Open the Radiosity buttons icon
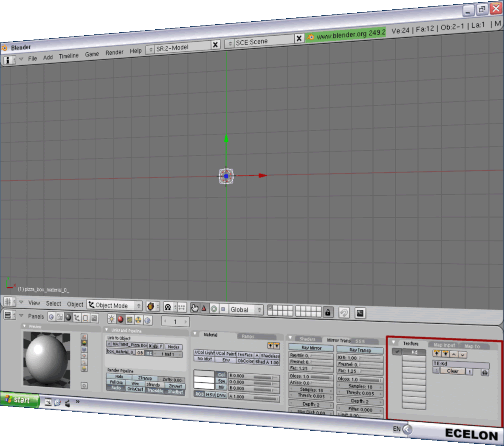Image resolution: width=504 pixels, height=446 pixels. (138, 320)
